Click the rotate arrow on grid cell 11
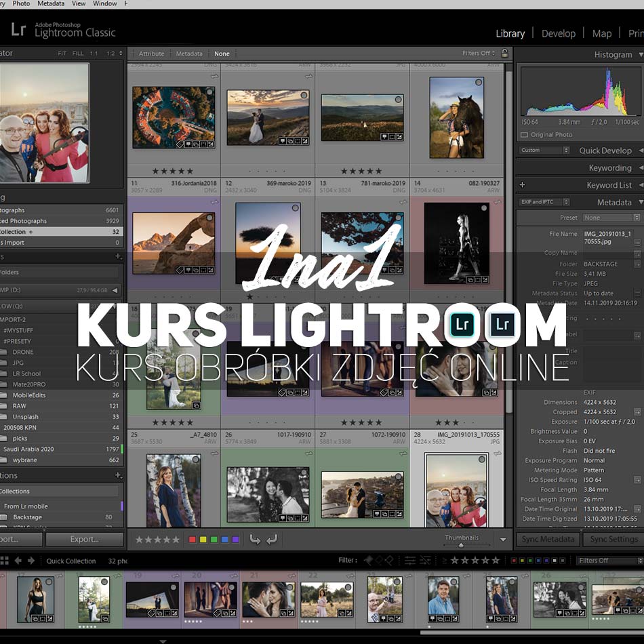 (214, 202)
